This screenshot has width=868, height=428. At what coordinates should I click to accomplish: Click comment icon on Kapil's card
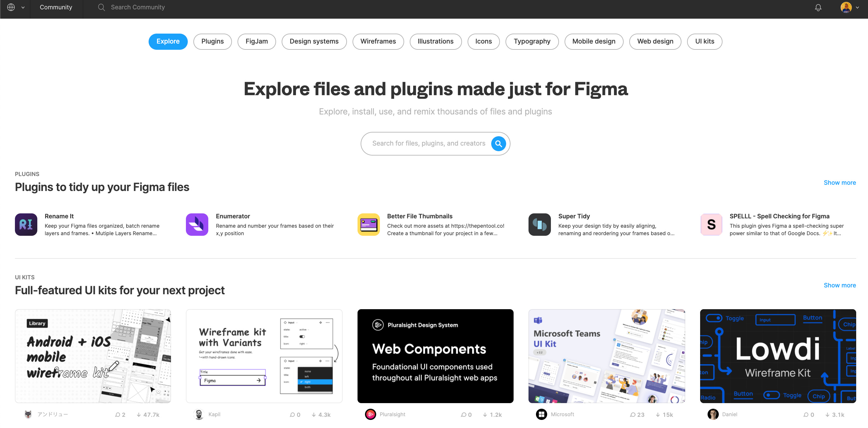(293, 415)
